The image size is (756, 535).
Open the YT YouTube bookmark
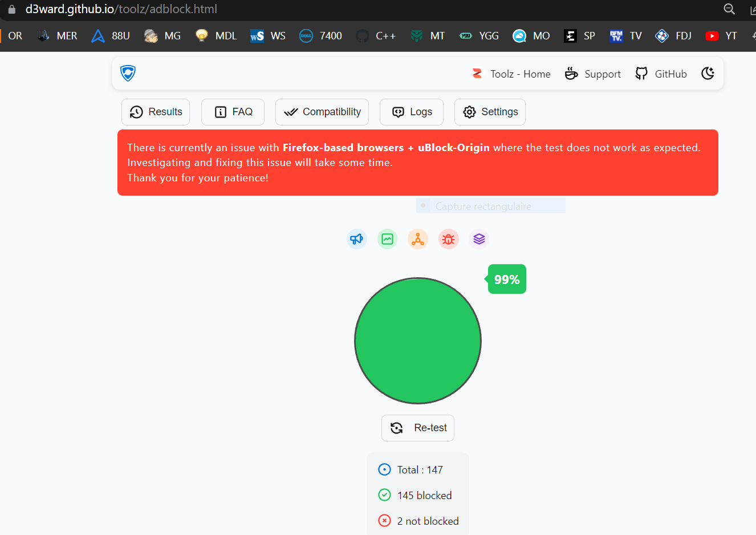pos(721,36)
